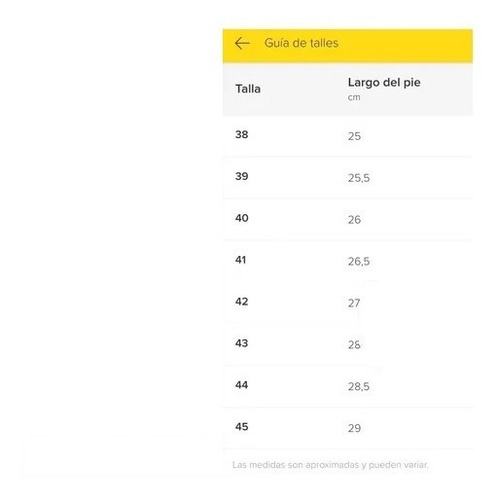Select size 43 row

(348, 344)
